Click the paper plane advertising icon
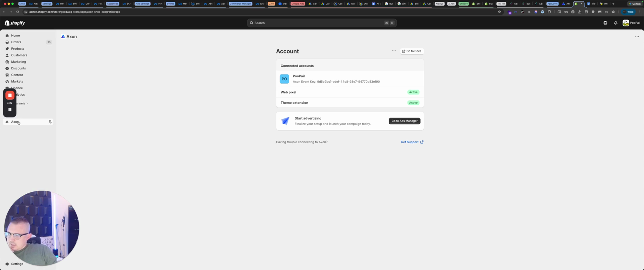Viewport: 644px width, 270px height. (x=285, y=121)
